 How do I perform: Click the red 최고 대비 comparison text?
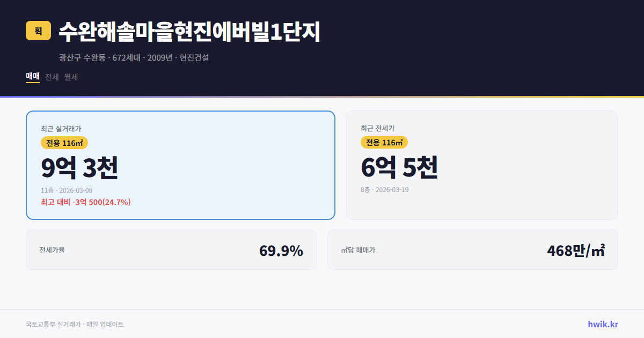pos(86,203)
